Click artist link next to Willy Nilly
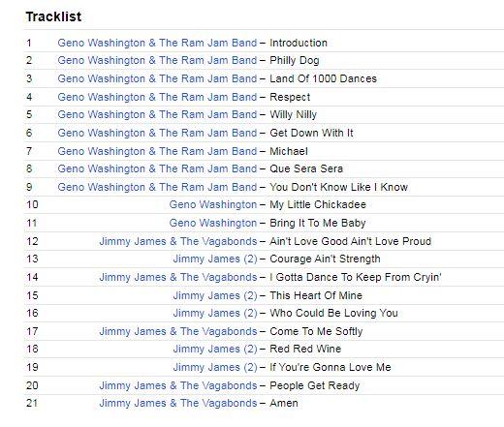This screenshot has width=504, height=427. click(x=157, y=114)
